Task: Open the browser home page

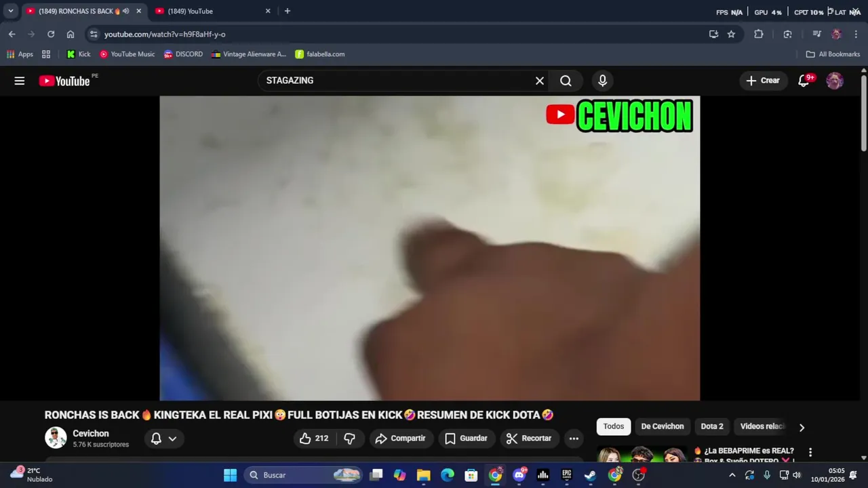Action: (x=71, y=34)
